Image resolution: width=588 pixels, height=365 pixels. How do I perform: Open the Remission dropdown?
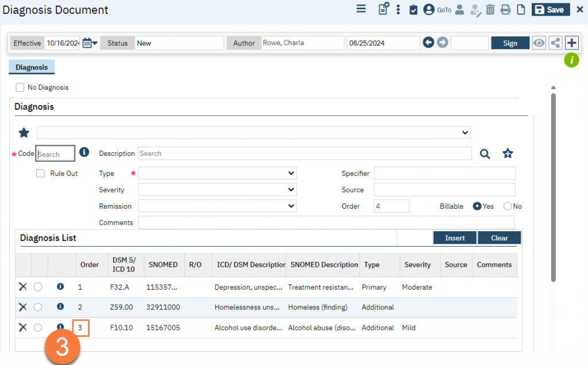(x=217, y=206)
